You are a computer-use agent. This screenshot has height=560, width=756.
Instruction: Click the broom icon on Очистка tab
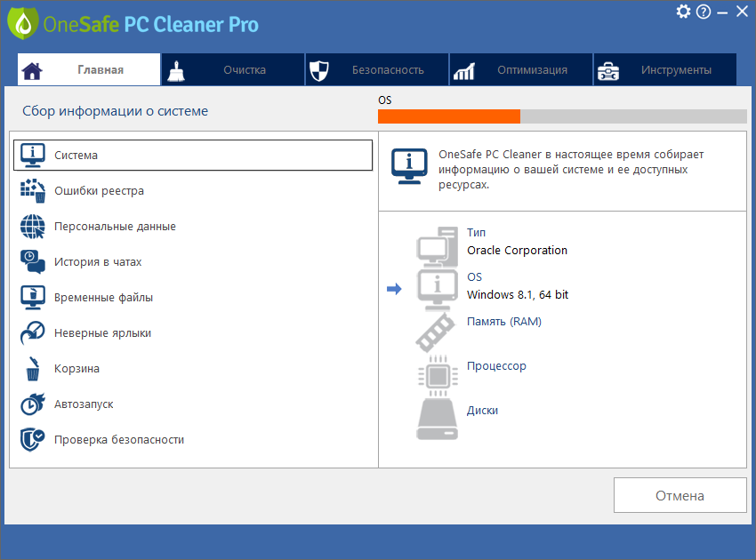(176, 71)
